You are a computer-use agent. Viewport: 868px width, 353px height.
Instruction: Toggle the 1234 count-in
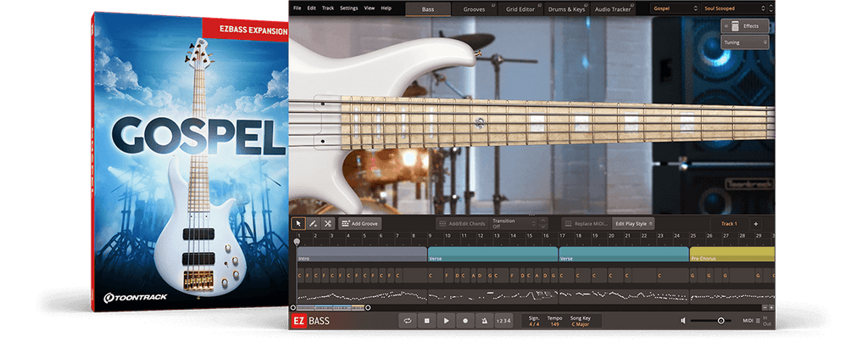[504, 320]
